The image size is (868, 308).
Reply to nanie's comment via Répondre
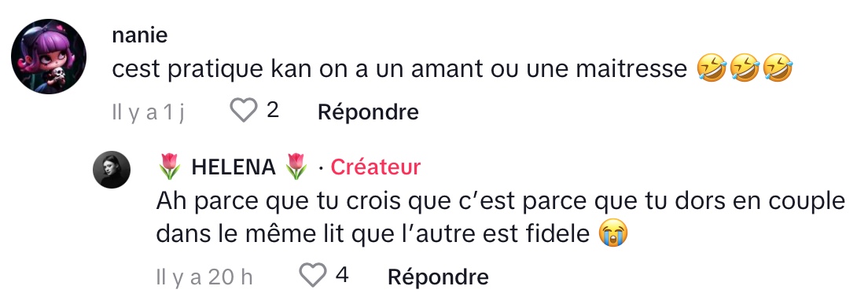[x=368, y=112]
